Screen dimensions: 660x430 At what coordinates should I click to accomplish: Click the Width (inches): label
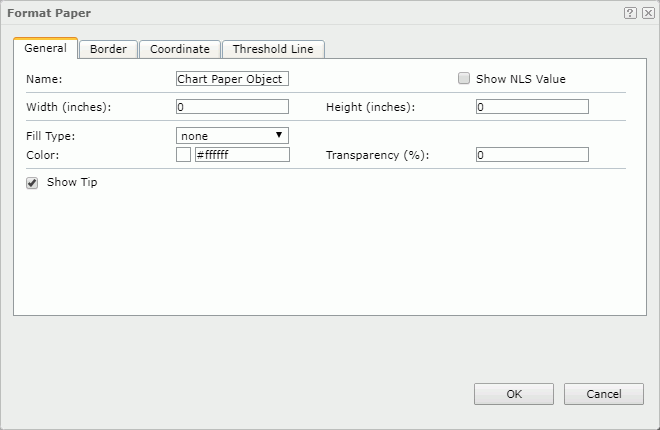pyautogui.click(x=69, y=107)
